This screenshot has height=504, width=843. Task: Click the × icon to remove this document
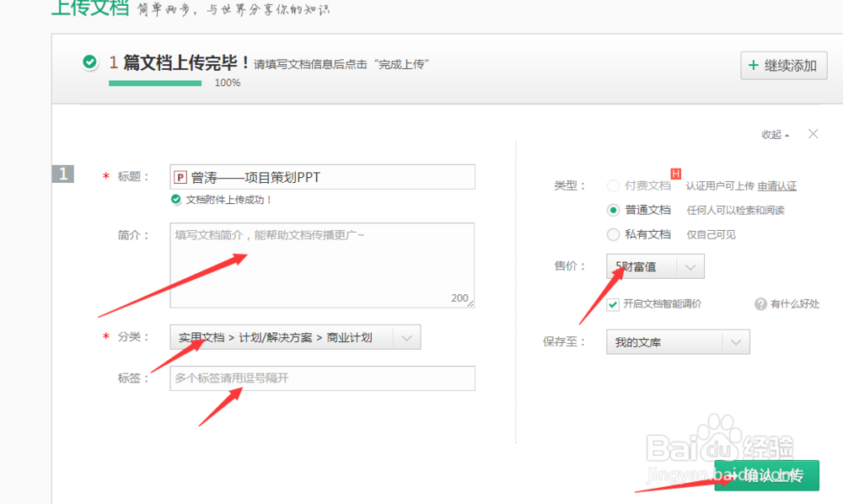click(813, 133)
